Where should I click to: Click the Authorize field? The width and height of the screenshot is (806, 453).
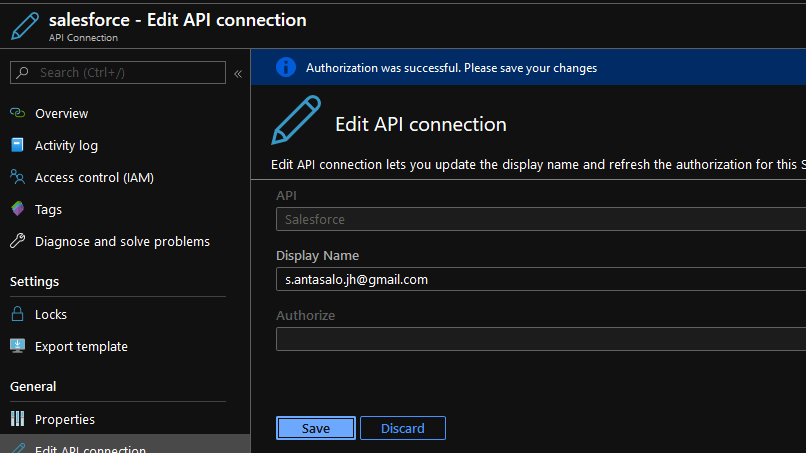540,339
